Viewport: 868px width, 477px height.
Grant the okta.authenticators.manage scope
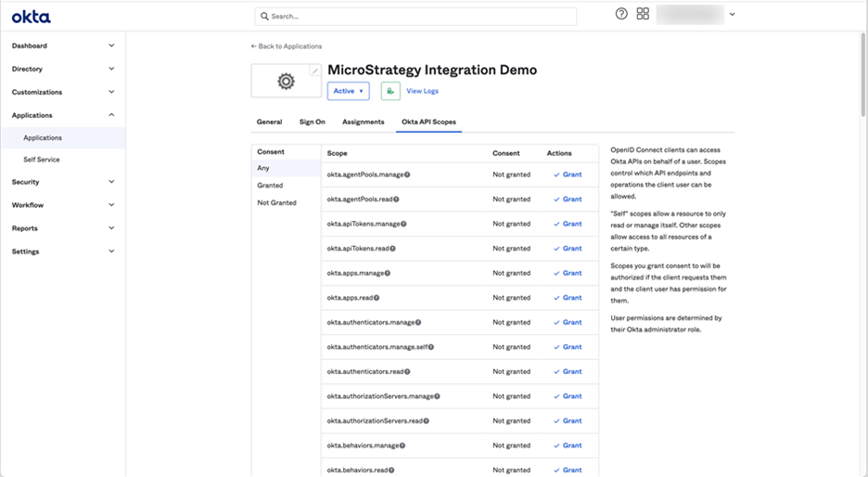click(568, 322)
